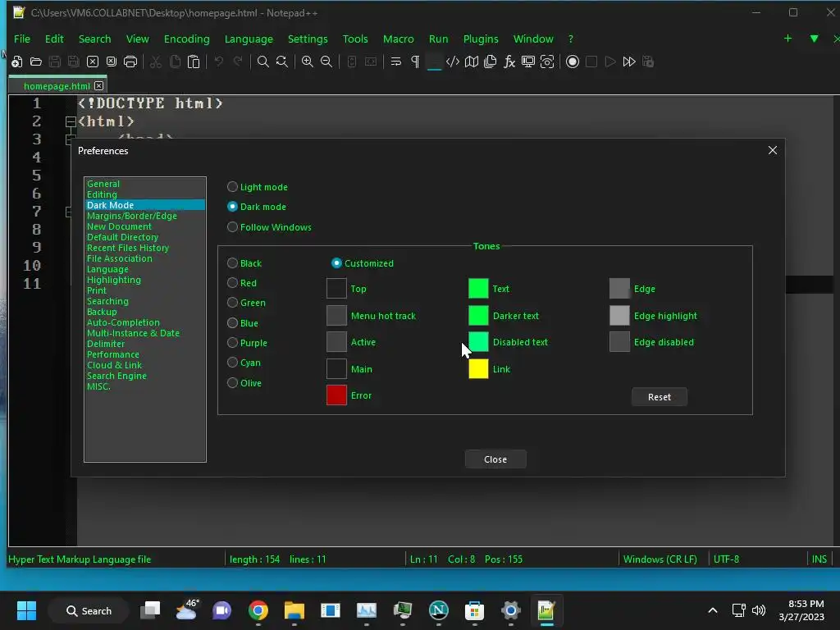Click the Zoom In toolbar icon
The image size is (840, 630).
tap(307, 62)
